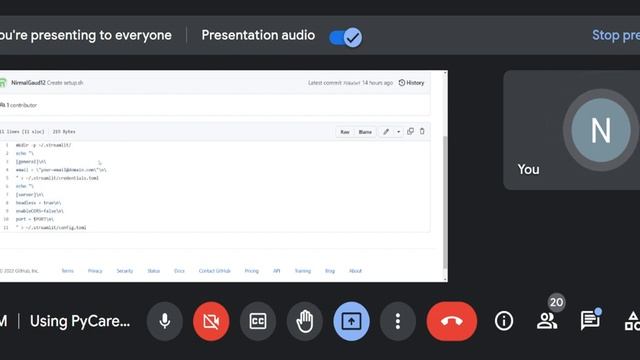Click Stop presenting
Screen dimensions: 640x360
click(x=616, y=36)
